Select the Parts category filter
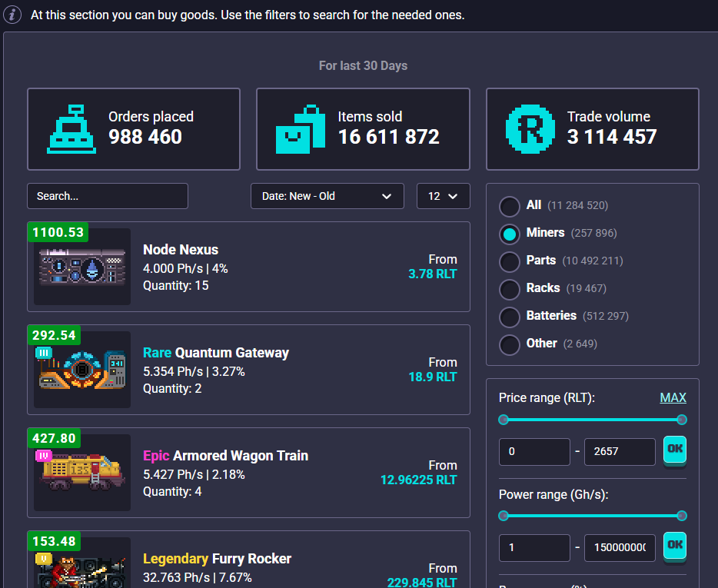This screenshot has height=588, width=718. tap(509, 261)
